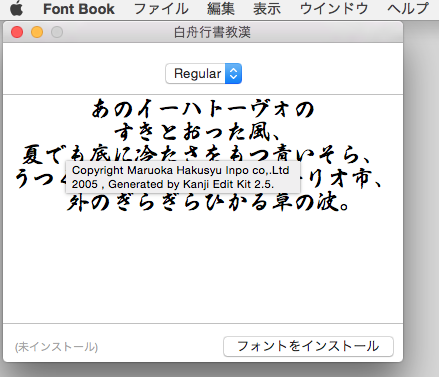
Task: Open the Apple menu
Action: coord(17,8)
